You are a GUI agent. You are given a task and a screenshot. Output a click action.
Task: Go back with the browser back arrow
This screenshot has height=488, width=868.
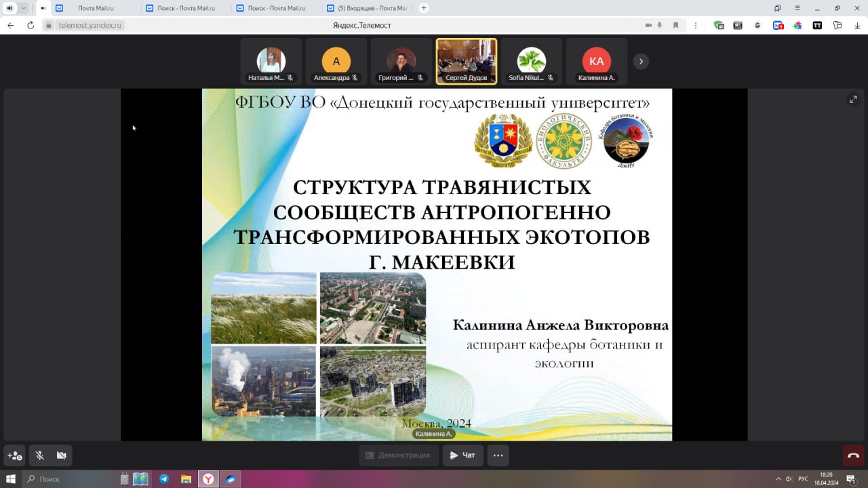pos(10,25)
